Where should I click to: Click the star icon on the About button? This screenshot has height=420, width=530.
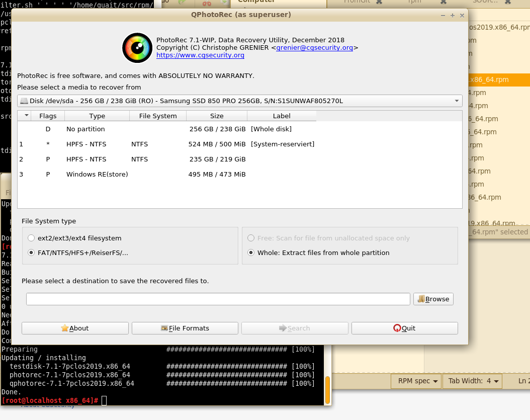click(64, 328)
